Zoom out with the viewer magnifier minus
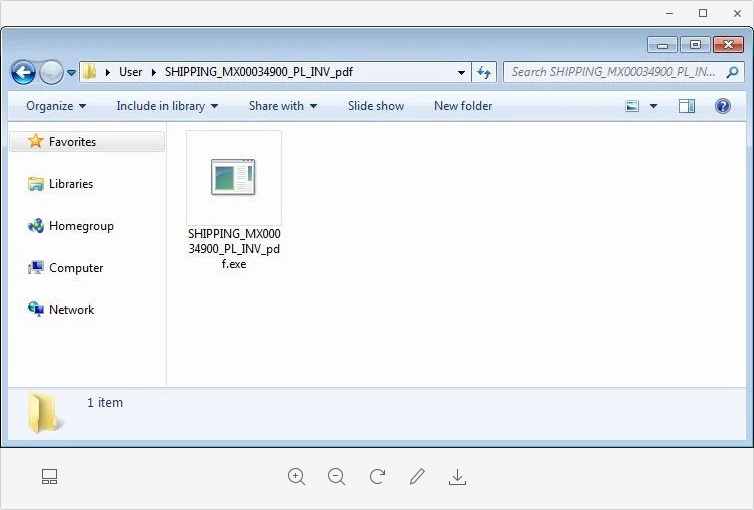 (x=336, y=477)
